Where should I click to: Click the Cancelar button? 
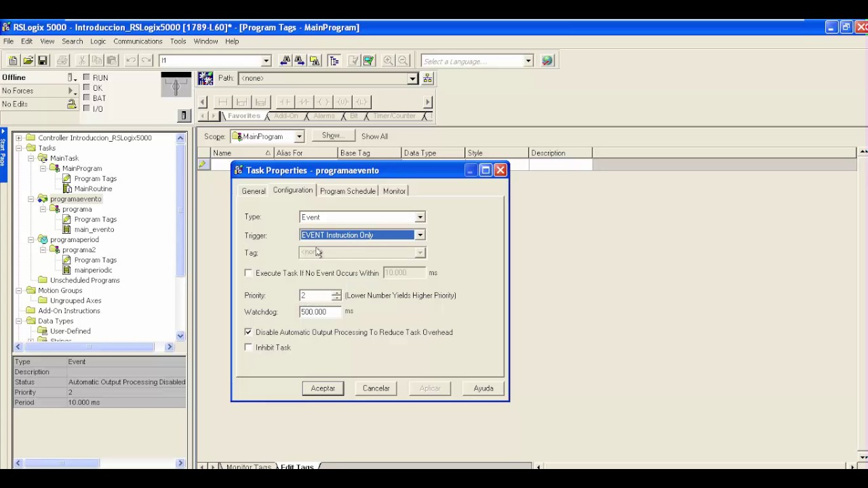[x=376, y=388]
